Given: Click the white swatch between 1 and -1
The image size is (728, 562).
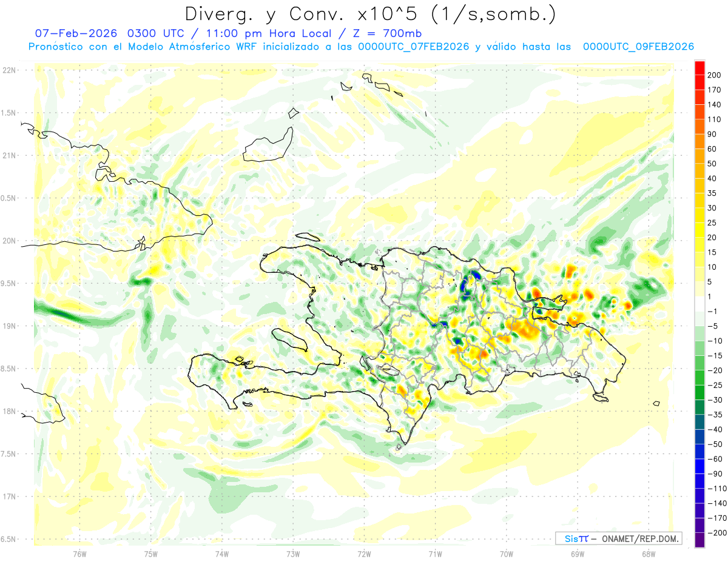Looking at the screenshot, I should pos(699,304).
